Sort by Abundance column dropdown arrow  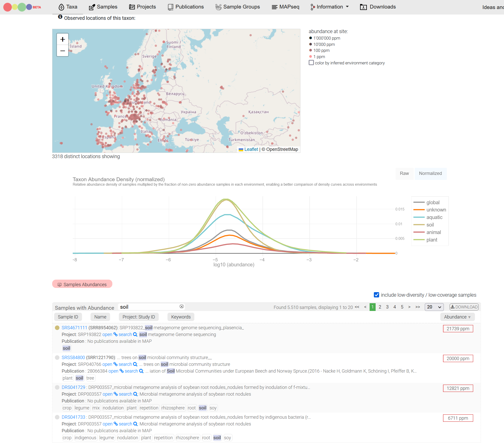tap(469, 317)
